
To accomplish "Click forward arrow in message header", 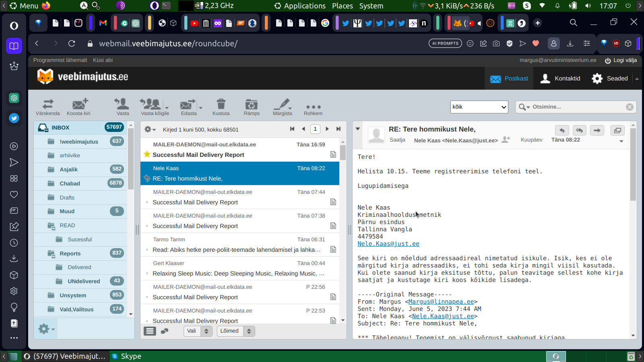I will pyautogui.click(x=597, y=130).
